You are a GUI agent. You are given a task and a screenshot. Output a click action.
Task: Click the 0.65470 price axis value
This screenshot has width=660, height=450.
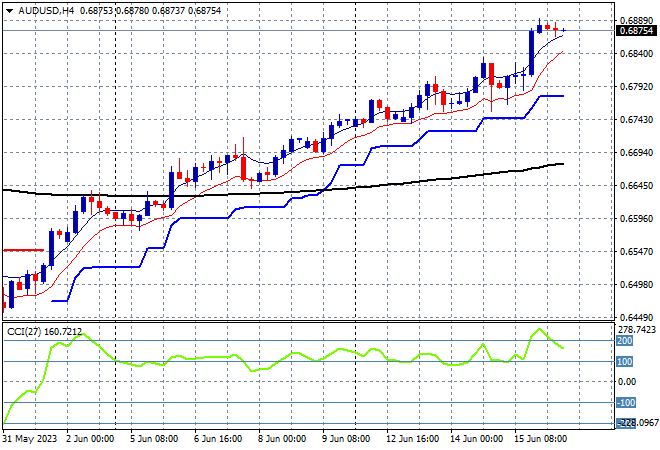point(636,252)
